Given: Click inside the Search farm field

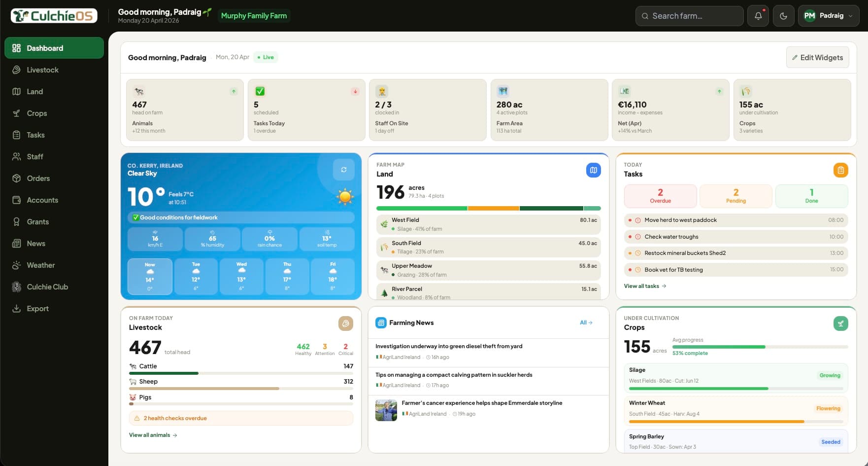Looking at the screenshot, I should 689,16.
